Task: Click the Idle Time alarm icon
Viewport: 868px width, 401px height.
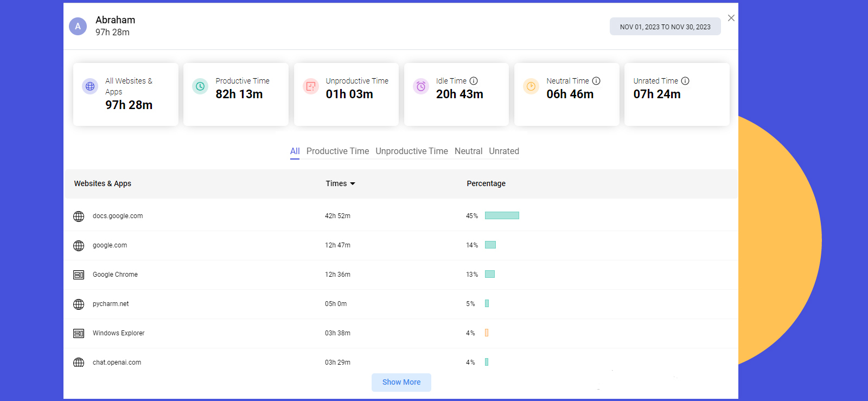Action: tap(421, 86)
